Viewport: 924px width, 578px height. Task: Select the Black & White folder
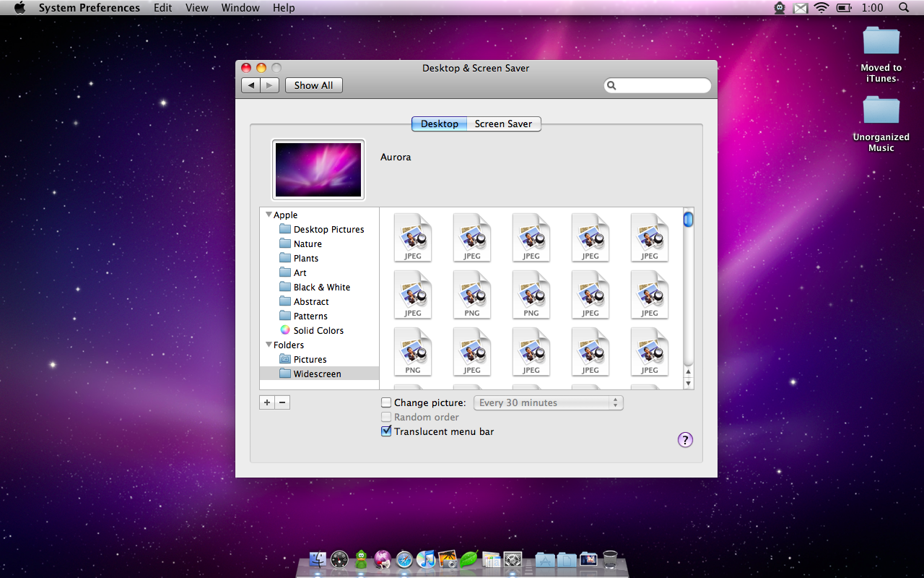click(x=315, y=287)
